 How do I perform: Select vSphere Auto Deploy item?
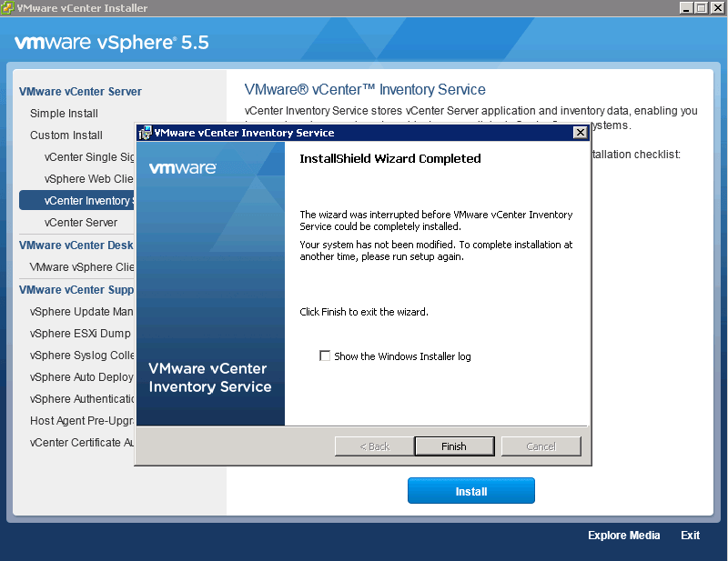point(82,376)
